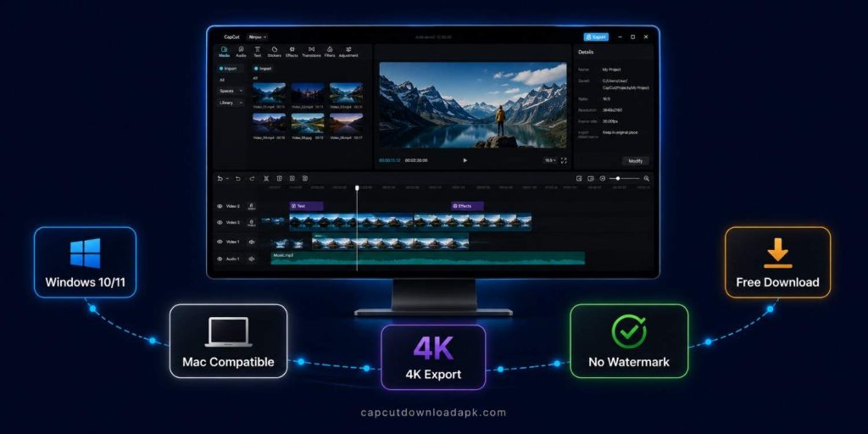Click the preview of the hiker at the lake
This screenshot has height=434, width=868.
473,105
